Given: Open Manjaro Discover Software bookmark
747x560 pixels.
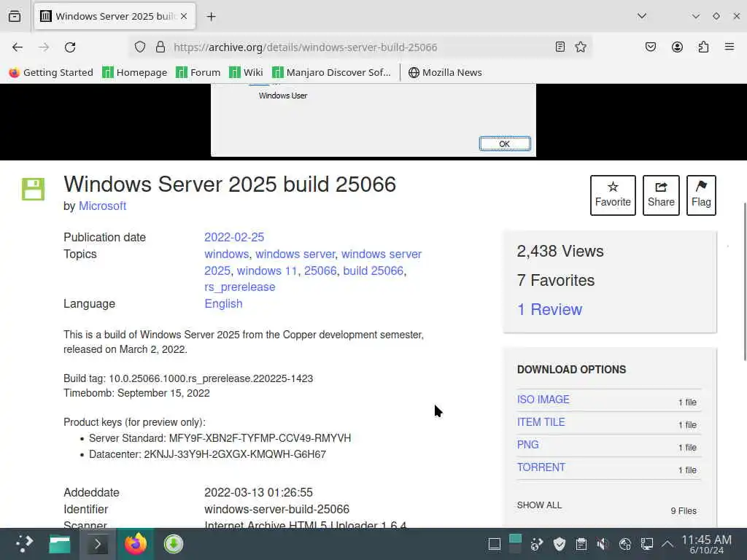Looking at the screenshot, I should (x=332, y=72).
